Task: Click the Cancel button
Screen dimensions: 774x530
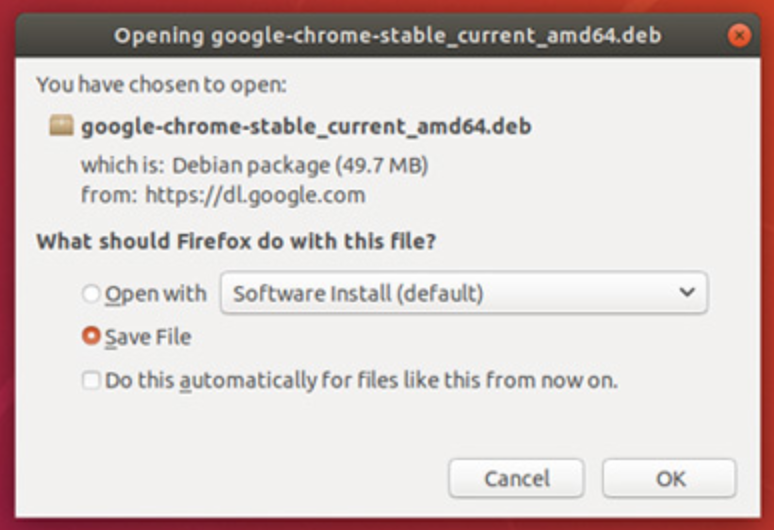Action: 516,478
